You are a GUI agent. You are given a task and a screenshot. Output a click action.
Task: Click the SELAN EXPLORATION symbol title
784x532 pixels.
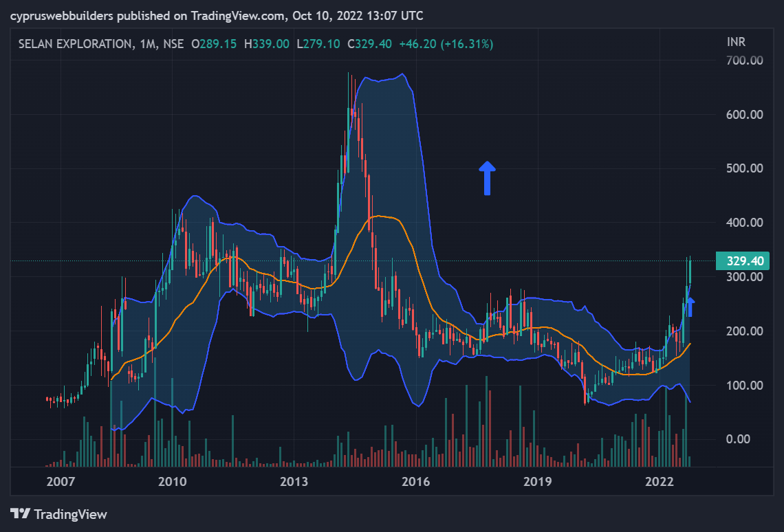75,44
